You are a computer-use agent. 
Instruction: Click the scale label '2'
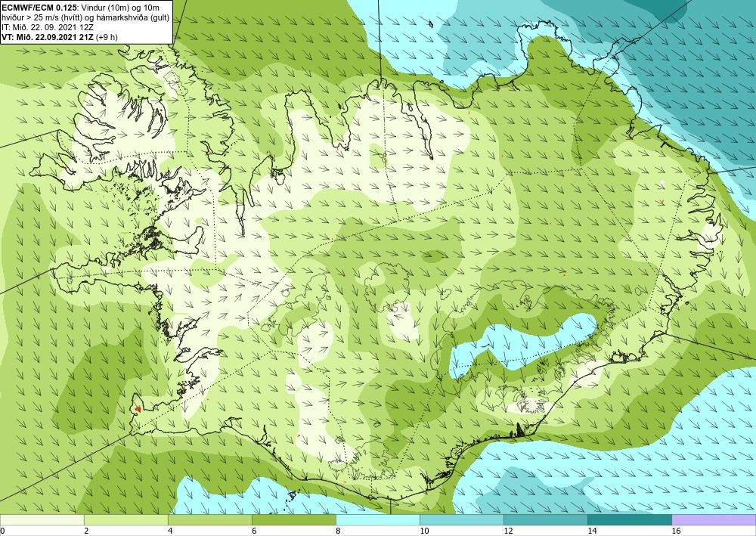(x=85, y=531)
